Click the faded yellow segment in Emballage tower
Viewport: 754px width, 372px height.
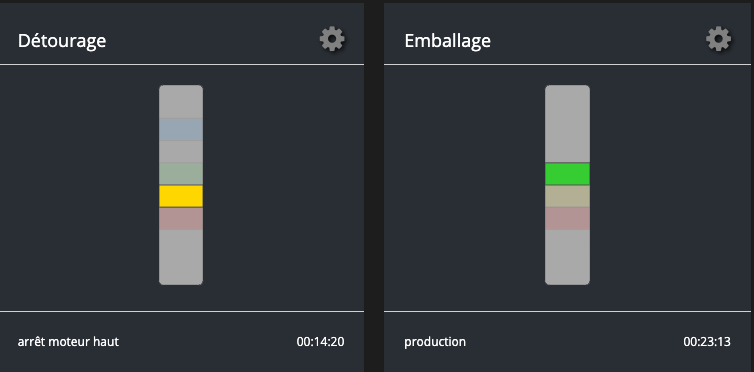click(x=567, y=196)
